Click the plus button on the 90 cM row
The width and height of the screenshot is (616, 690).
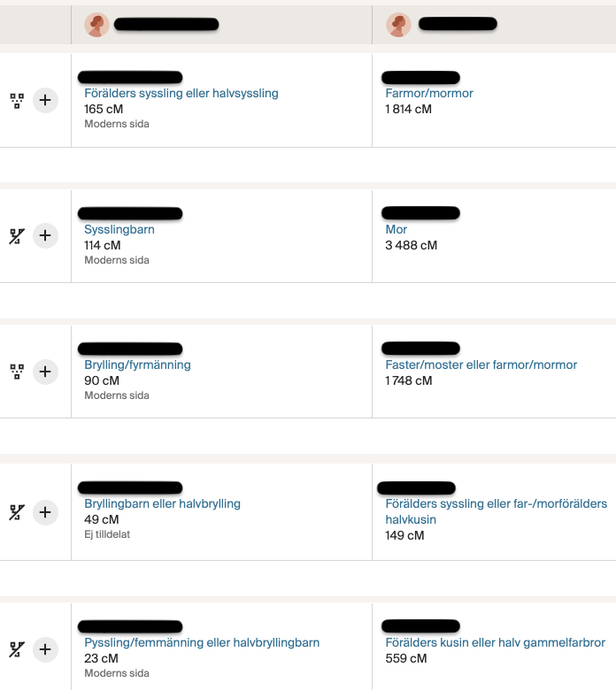coord(45,372)
